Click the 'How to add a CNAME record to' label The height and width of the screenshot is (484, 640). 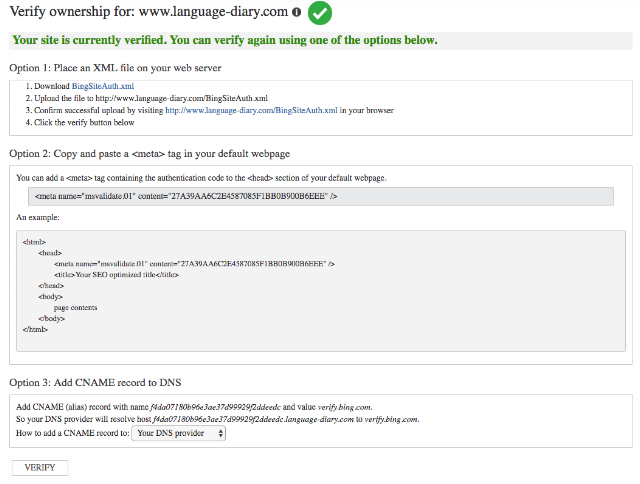pos(73,433)
